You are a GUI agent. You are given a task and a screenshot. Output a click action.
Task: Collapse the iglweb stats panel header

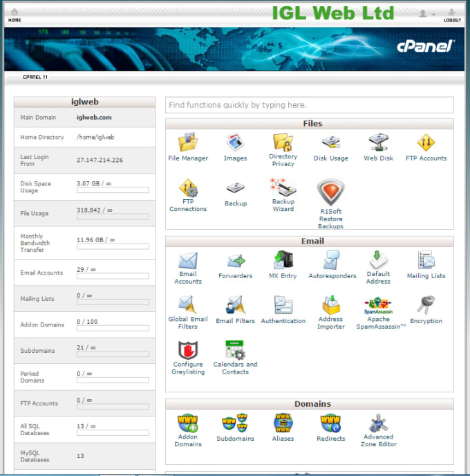[84, 102]
